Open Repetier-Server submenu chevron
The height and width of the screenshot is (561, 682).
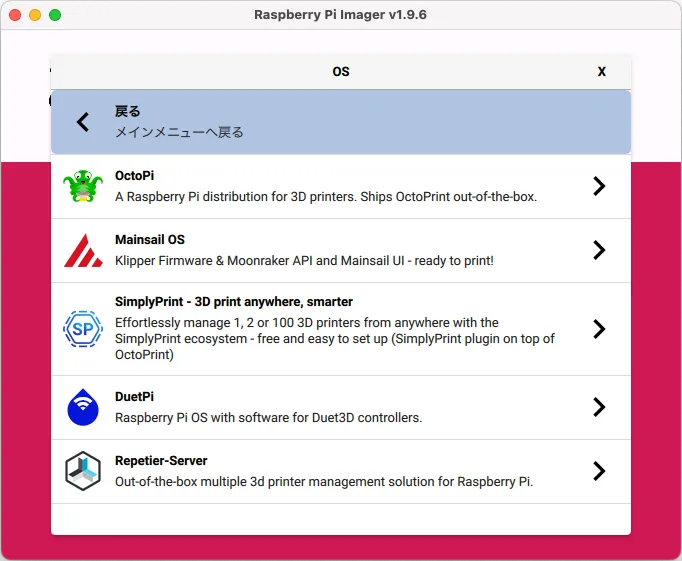pyautogui.click(x=599, y=471)
